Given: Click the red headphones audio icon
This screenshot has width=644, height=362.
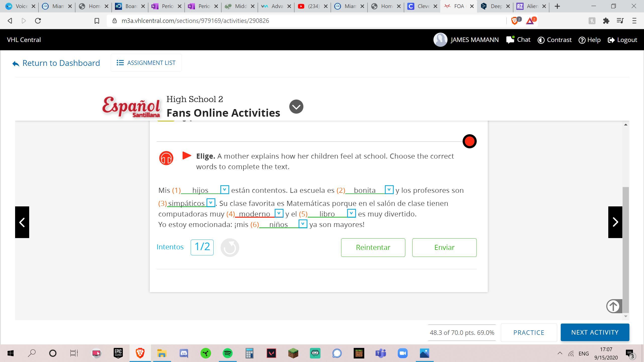Looking at the screenshot, I should click(x=166, y=158).
